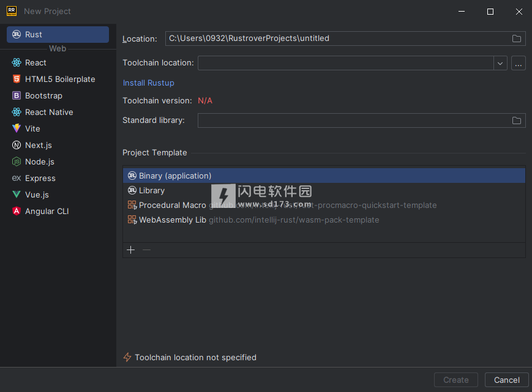Select React Native project type
The height and width of the screenshot is (392, 532).
click(58, 112)
